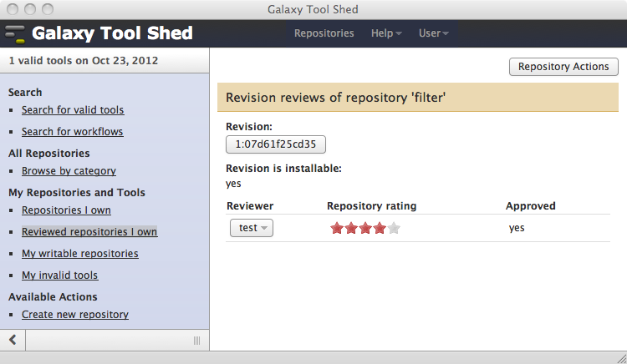
Task: Open the test reviewer dropdown
Action: coord(252,228)
